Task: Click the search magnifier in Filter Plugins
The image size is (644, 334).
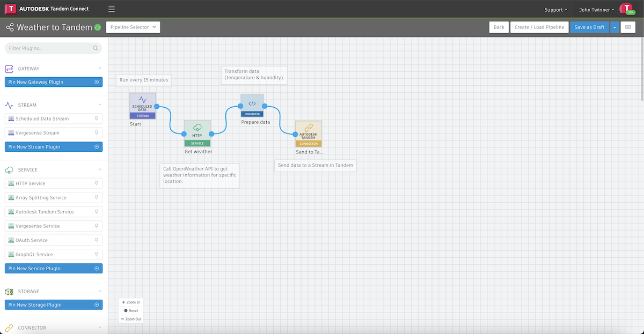Action: pos(96,48)
